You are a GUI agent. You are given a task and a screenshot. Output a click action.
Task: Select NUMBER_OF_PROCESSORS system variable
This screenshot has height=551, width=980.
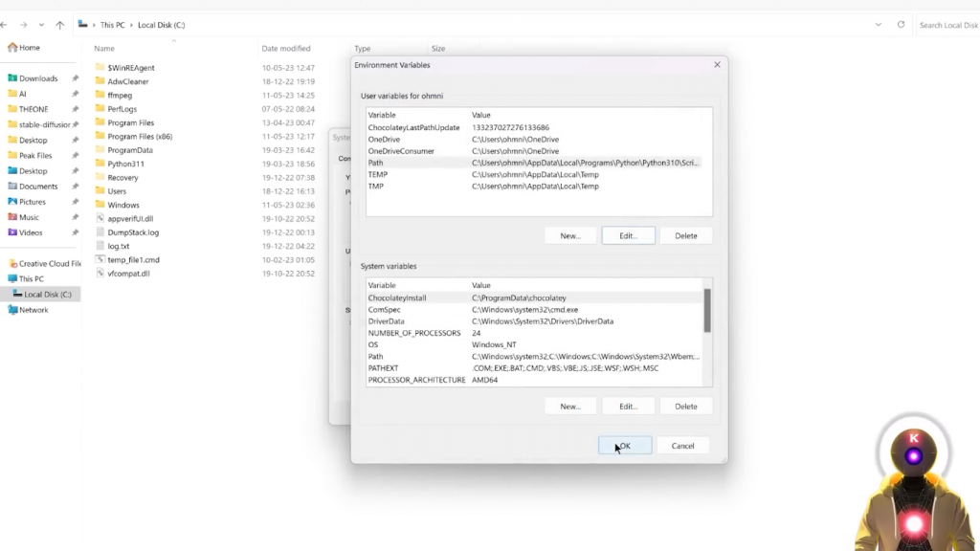[534, 333]
